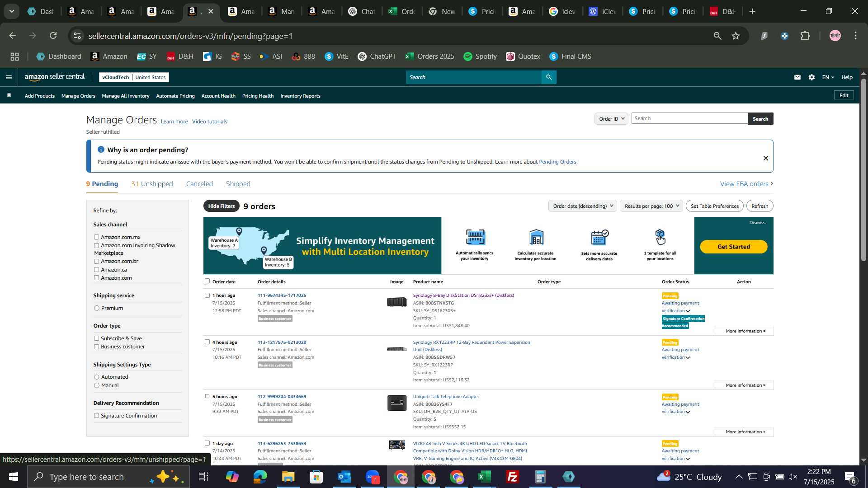Open the Orders 2025 bookmark
Viewport: 868px width, 488px height.
[430, 56]
